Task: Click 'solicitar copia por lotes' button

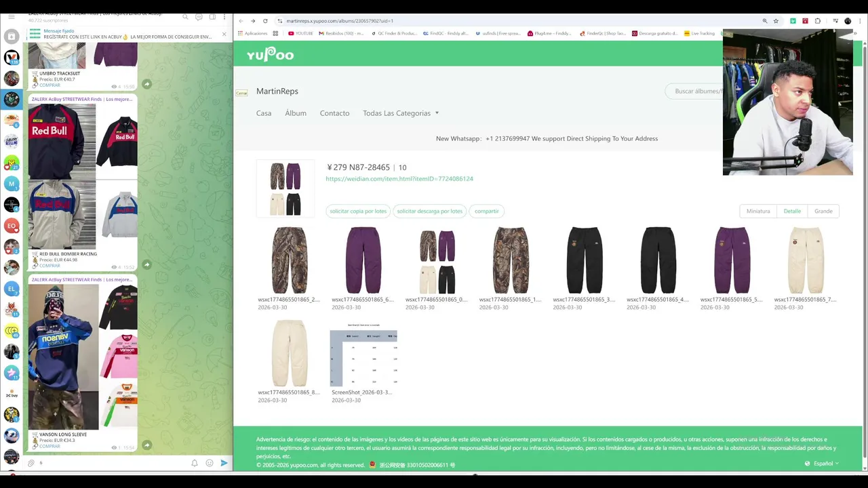Action: pos(358,211)
